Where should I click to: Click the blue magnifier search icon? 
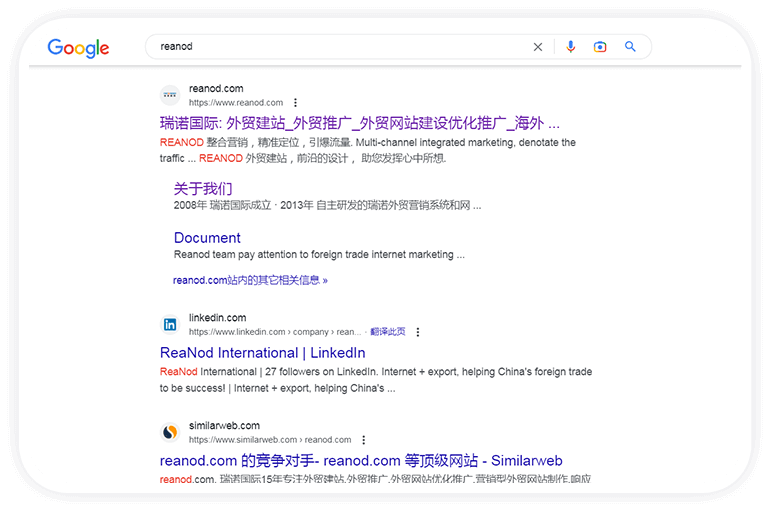(630, 47)
